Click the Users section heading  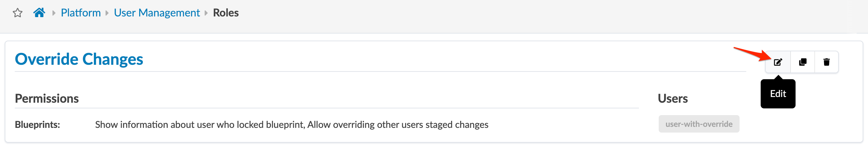pos(672,98)
